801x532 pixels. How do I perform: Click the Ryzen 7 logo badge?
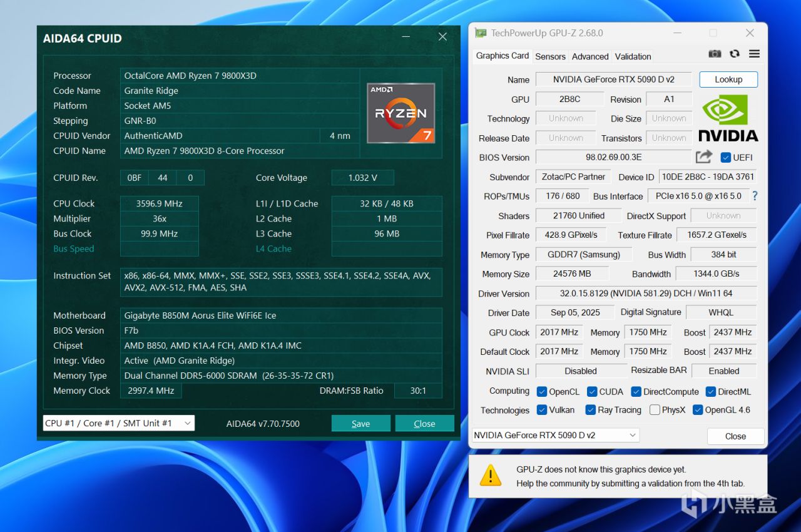coord(400,113)
